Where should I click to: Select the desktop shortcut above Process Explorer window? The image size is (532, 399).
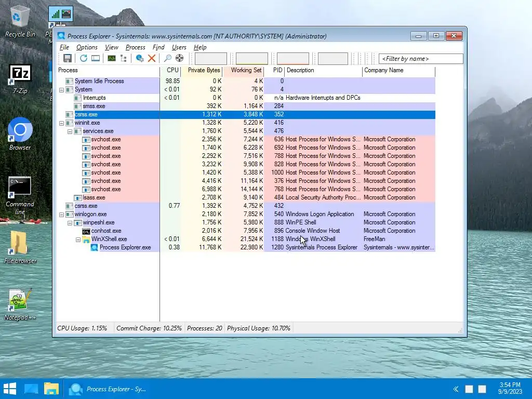61,15
